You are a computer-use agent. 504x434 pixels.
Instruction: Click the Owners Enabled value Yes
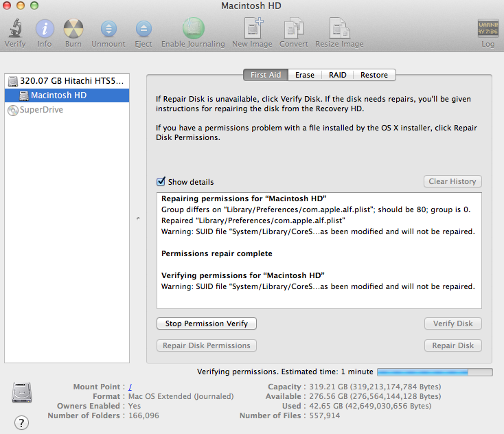[135, 406]
